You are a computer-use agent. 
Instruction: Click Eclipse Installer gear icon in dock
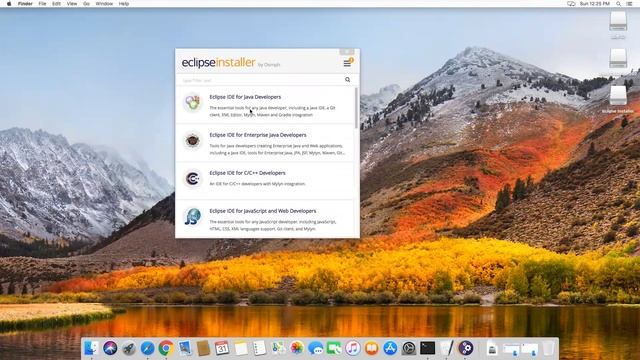pos(466,348)
